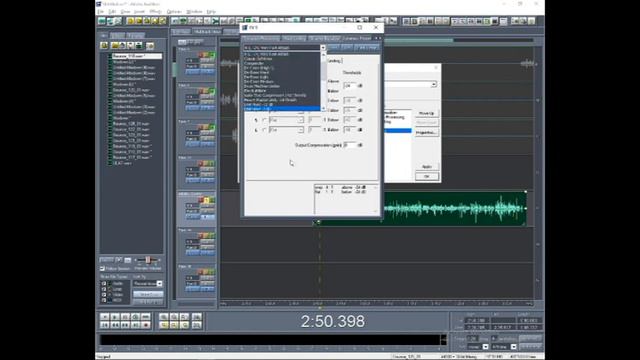
Task: Adjust the preview volume slider
Action: pos(148,260)
